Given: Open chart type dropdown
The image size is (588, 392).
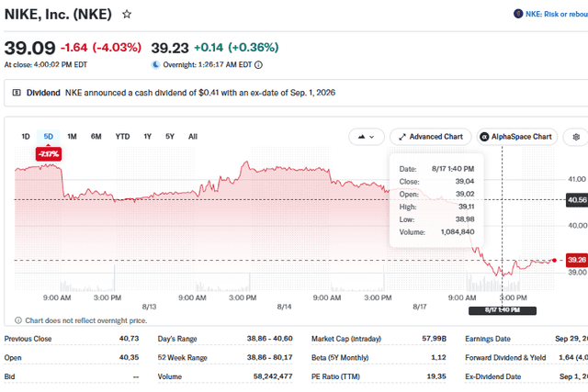Looking at the screenshot, I should 366,137.
